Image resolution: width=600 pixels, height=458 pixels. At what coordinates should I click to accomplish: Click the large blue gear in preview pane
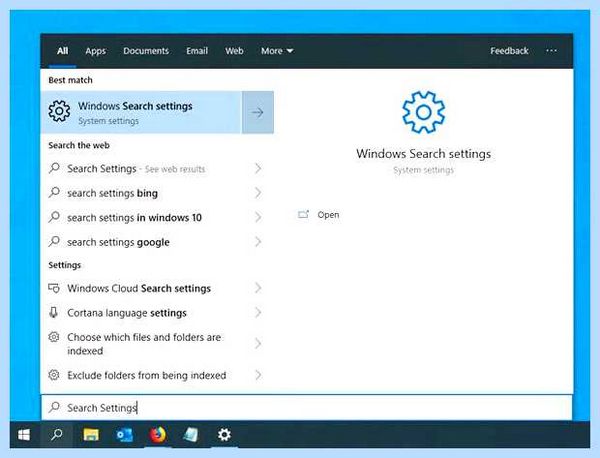(x=423, y=112)
